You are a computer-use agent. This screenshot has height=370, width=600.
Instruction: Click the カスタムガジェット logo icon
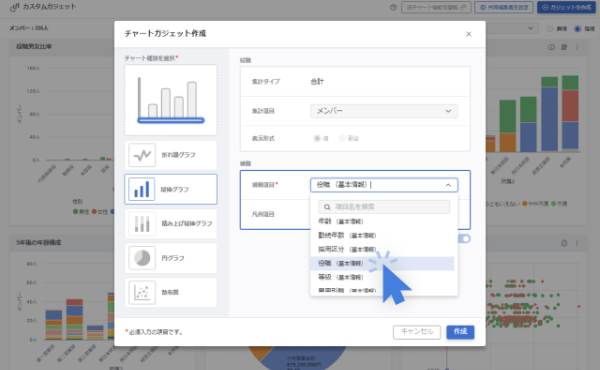14,7
